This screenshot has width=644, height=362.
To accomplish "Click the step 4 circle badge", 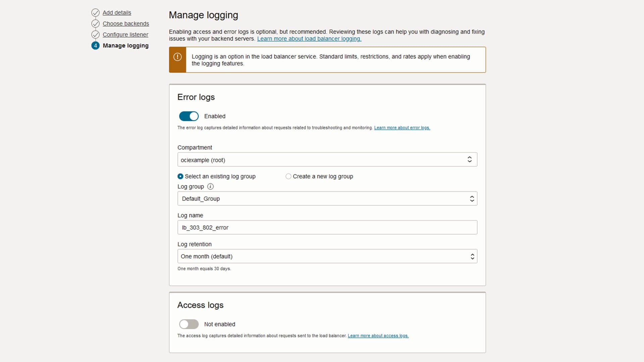I will point(96,45).
